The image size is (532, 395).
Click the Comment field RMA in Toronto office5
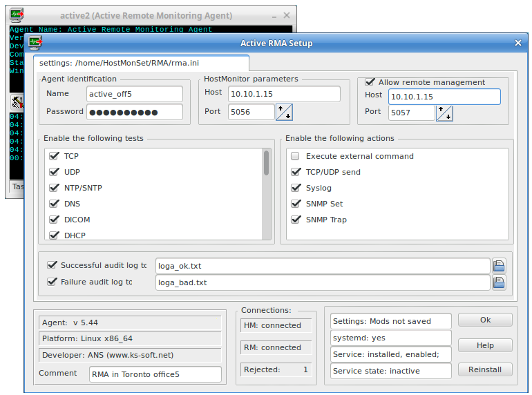[155, 374]
